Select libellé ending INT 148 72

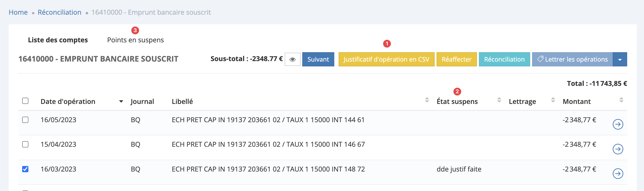click(268, 169)
